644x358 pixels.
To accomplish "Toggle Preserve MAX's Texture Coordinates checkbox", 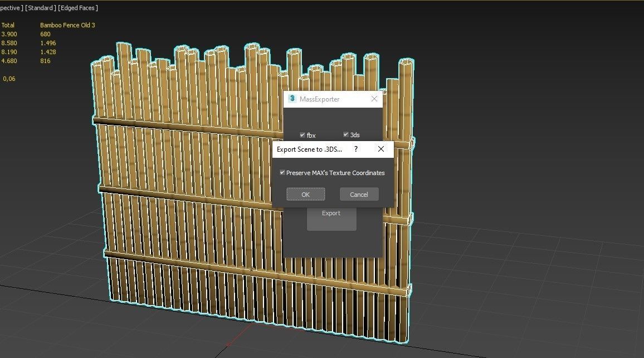I will [282, 173].
